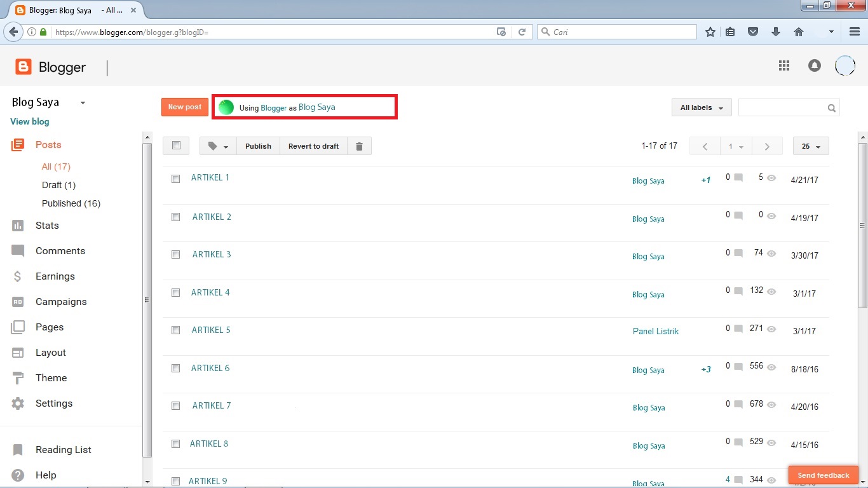Select All (17) posts filter
Screen dimensions: 868x488
click(x=56, y=166)
